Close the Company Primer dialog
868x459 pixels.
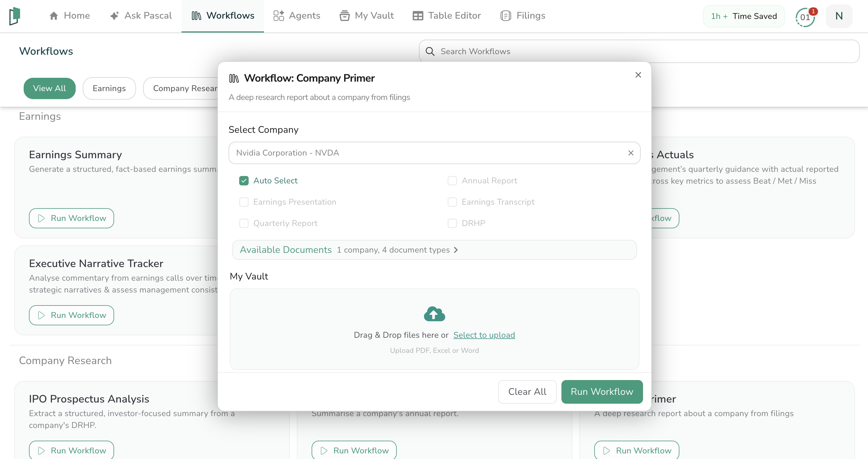[x=638, y=75]
